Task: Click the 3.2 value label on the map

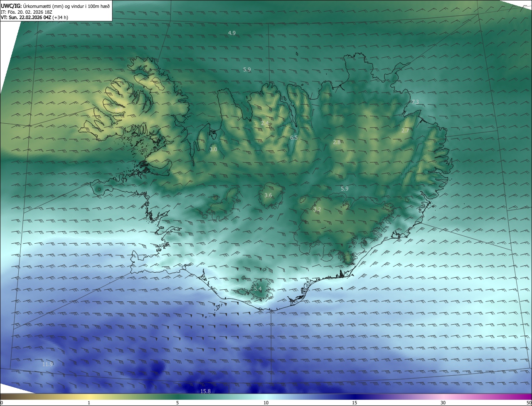Action: point(317,209)
